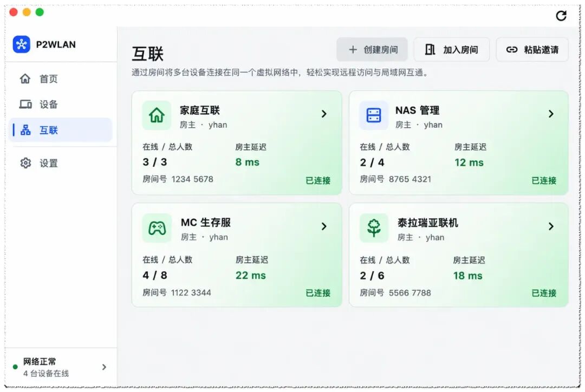Click the gamepad icon on MC 生存服 card
Image resolution: width=585 pixels, height=392 pixels.
pyautogui.click(x=157, y=228)
